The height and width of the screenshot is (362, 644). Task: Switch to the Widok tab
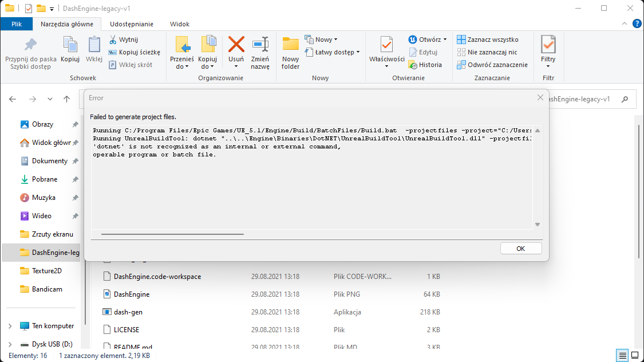tap(180, 24)
